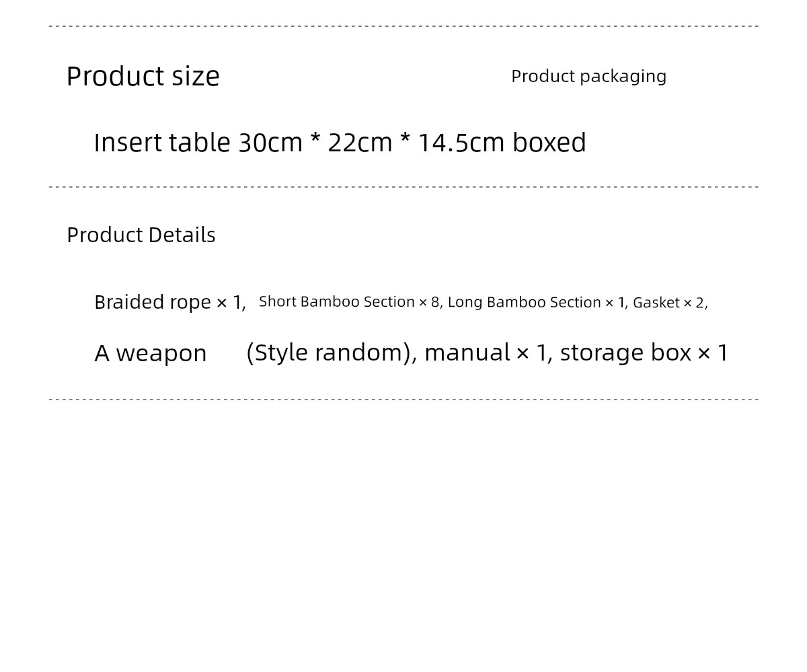Image resolution: width=807 pixels, height=672 pixels.
Task: Click "Short Bamboo Section × 8" text
Action: click(x=349, y=302)
